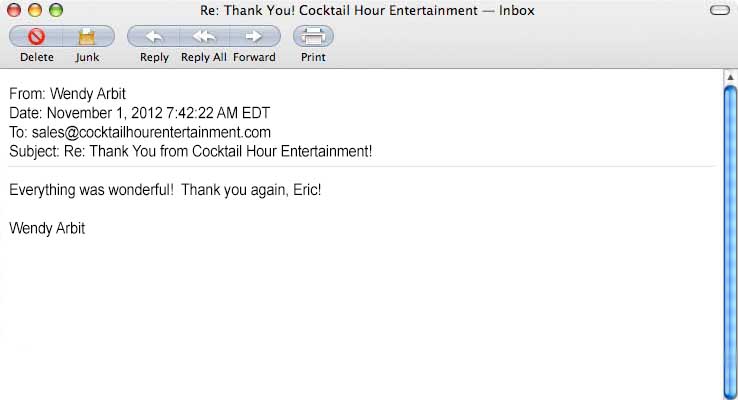Click the "Reply" text label

[x=154, y=57]
